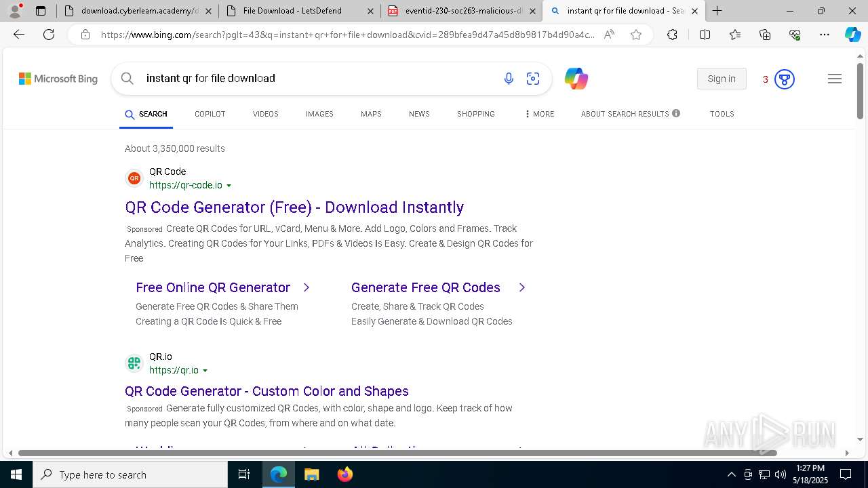868x488 pixels.
Task: Open the tab actions menu icon
Action: click(41, 11)
